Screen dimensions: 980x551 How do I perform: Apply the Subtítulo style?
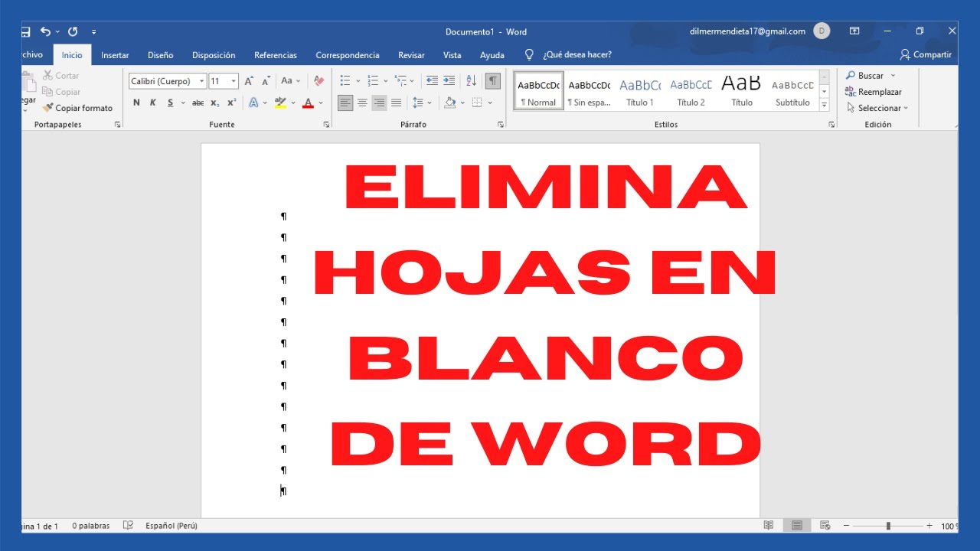click(792, 91)
